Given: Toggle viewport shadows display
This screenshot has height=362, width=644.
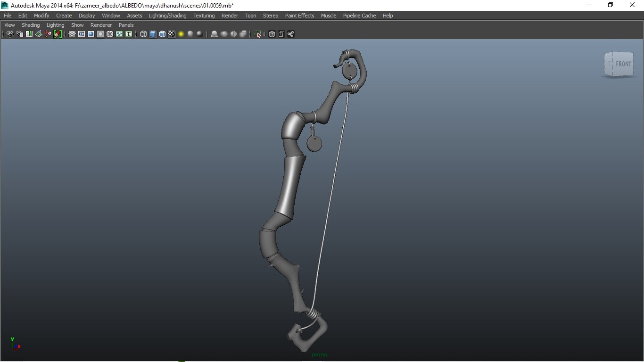Looking at the screenshot, I should pyautogui.click(x=214, y=34).
